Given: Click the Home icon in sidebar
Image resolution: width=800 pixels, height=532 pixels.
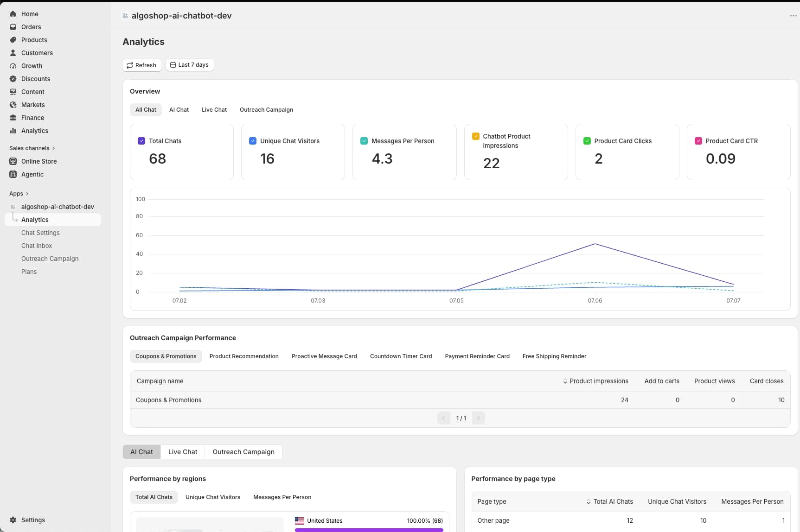Looking at the screenshot, I should (x=13, y=14).
